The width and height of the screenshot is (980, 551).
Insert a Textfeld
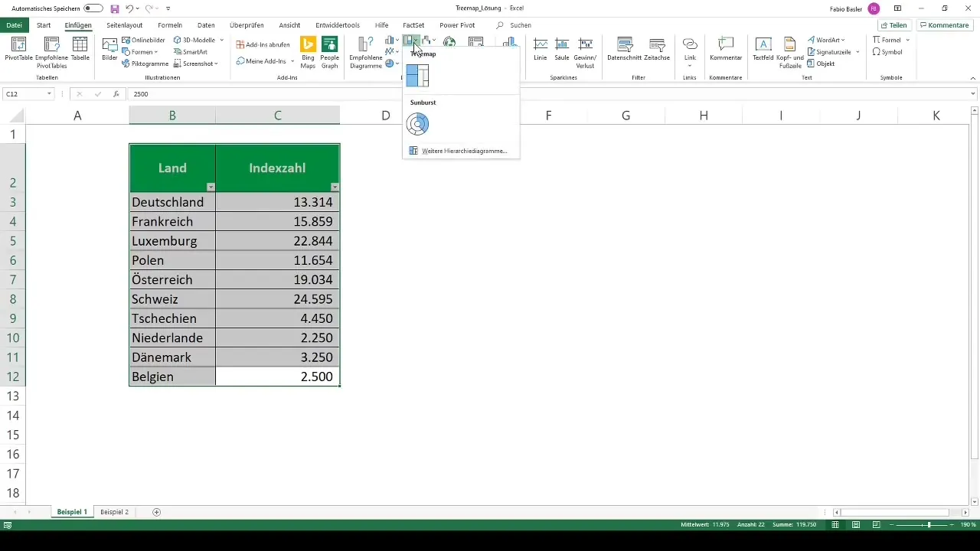763,49
